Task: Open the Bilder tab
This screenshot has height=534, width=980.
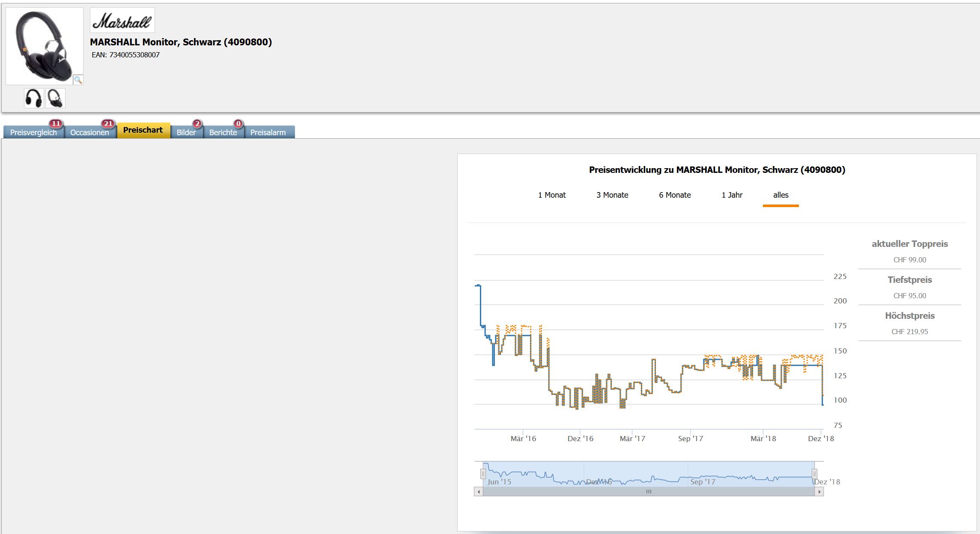Action: [x=186, y=132]
